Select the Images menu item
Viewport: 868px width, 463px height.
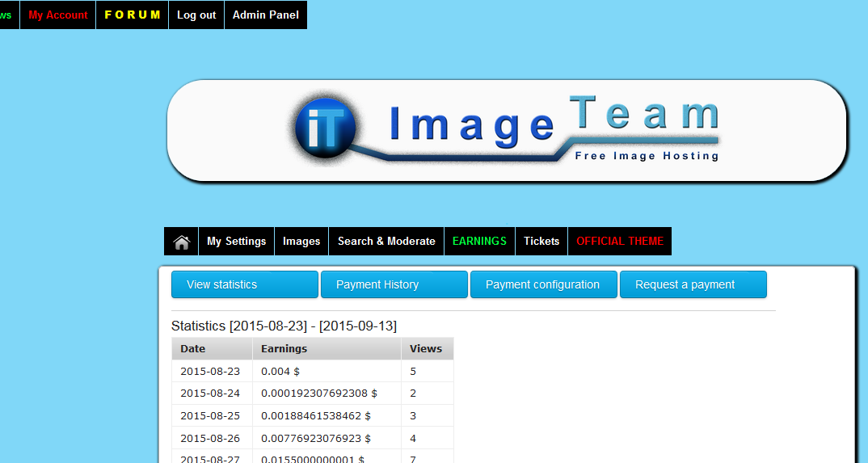point(301,242)
